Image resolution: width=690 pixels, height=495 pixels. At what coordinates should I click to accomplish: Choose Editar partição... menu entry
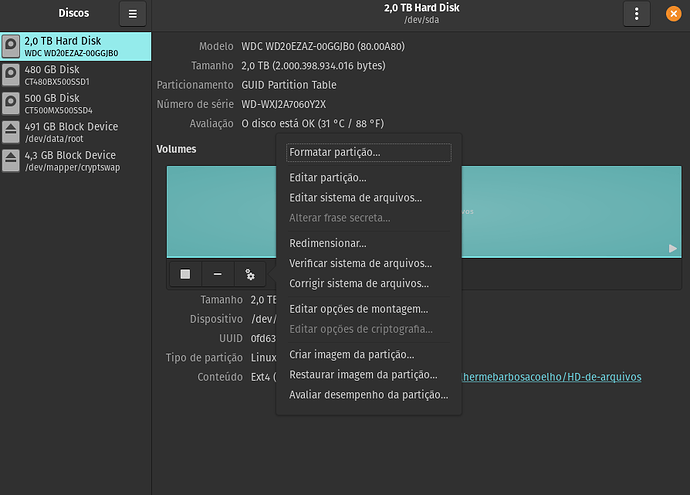[369, 178]
